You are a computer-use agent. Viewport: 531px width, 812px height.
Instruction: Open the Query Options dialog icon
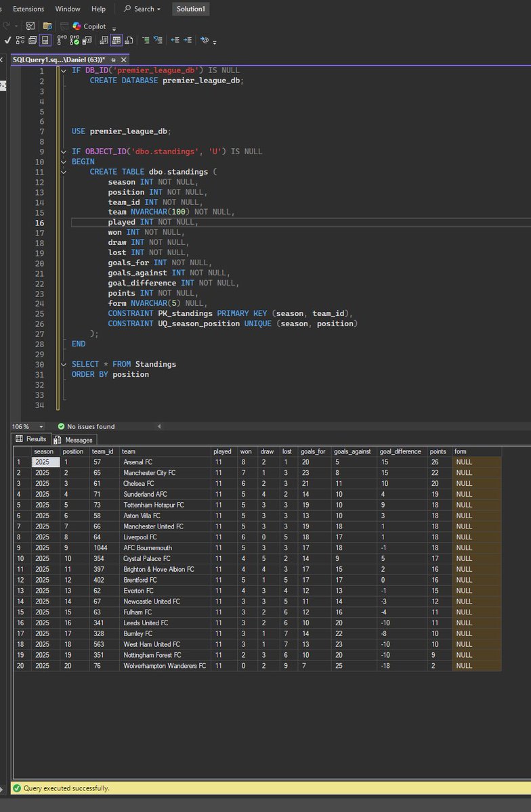(x=32, y=40)
